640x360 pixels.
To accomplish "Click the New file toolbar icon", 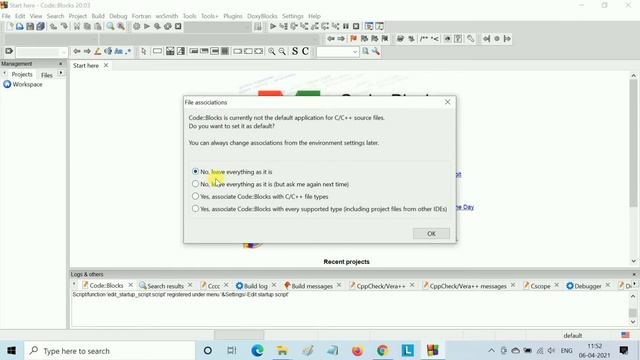I will [x=10, y=27].
